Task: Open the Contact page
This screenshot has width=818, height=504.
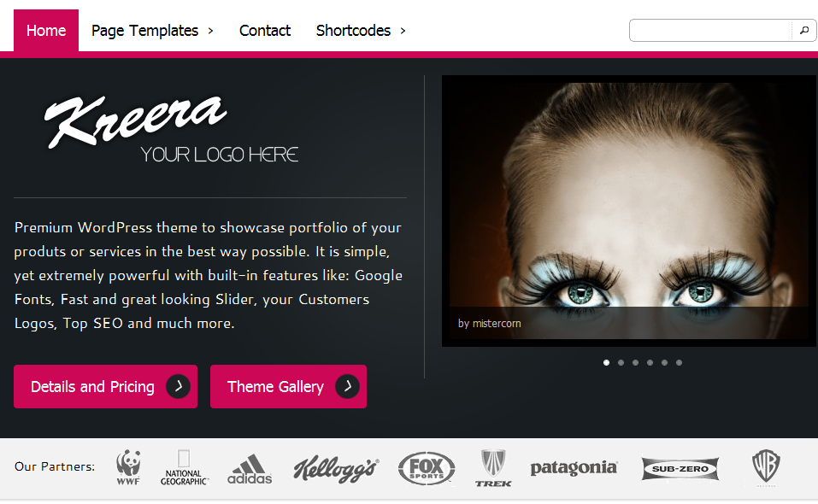Action: [x=264, y=30]
